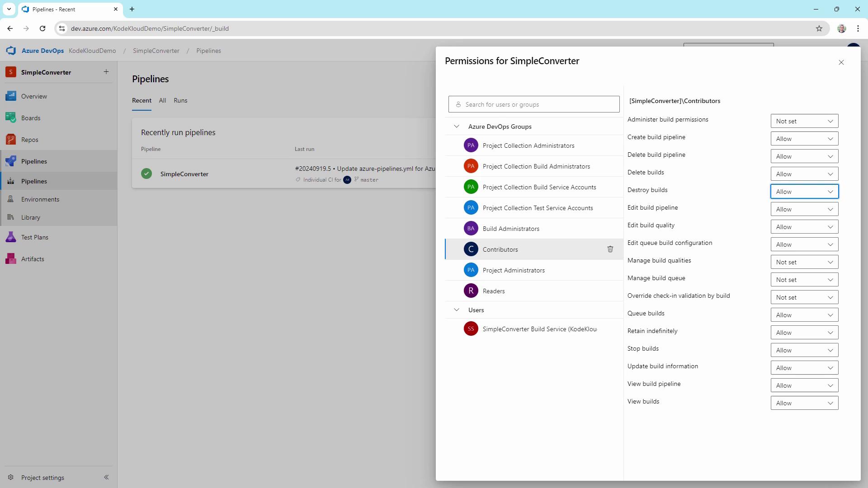Select Build Administrators group
Image resolution: width=868 pixels, height=488 pixels.
coord(534,229)
